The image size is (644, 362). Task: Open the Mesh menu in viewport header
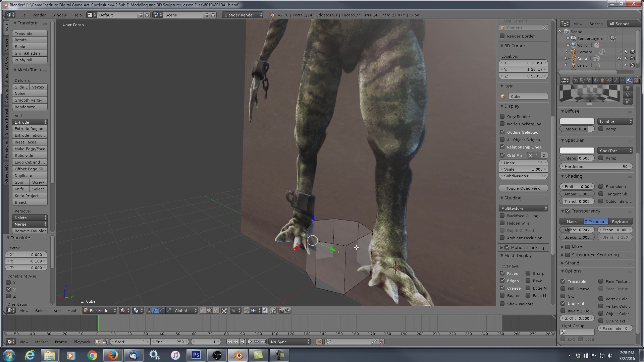(x=72, y=311)
